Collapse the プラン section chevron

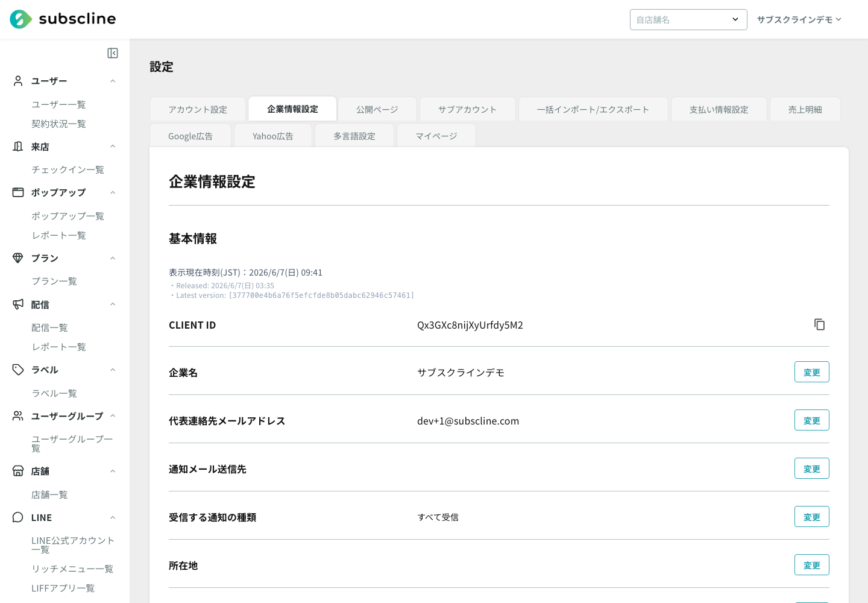point(113,258)
